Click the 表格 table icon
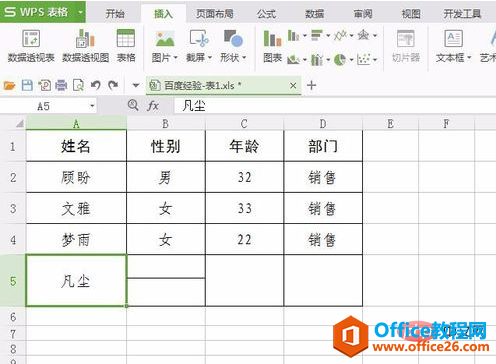 click(x=126, y=38)
